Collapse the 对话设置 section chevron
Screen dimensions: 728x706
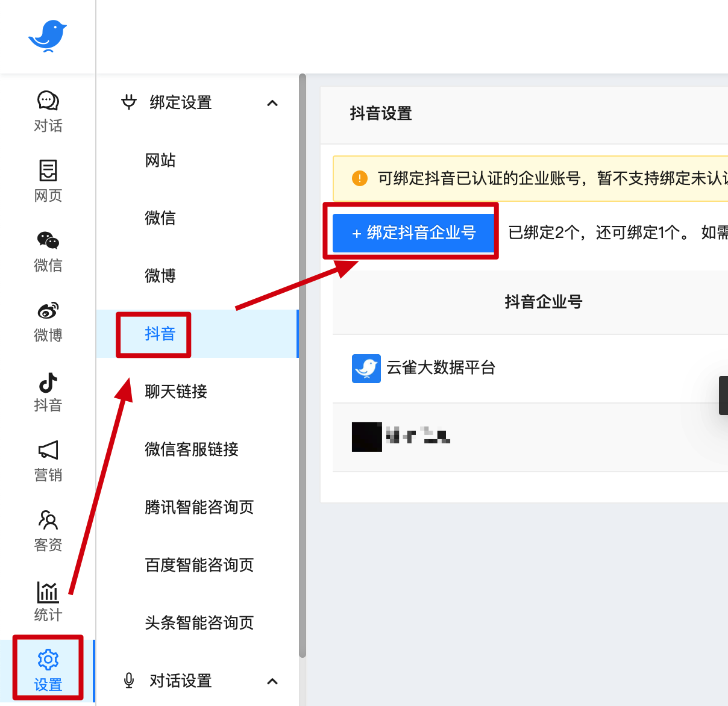[x=272, y=681]
